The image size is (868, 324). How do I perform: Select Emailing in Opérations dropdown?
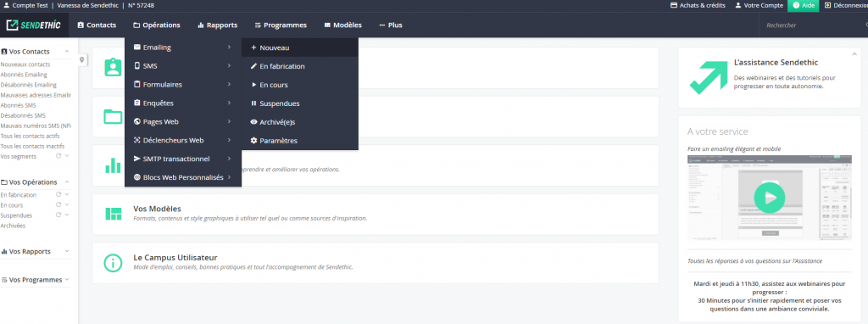183,47
